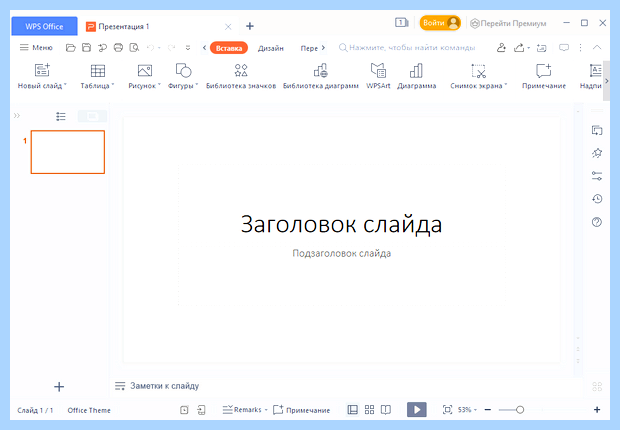
Task: Open the history clock icon in right sidebar
Action: (x=597, y=199)
